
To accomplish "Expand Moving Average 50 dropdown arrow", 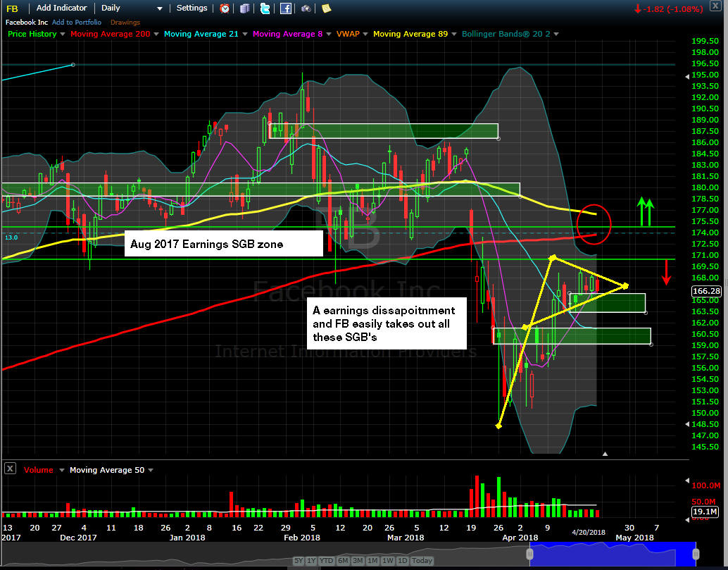I will [x=151, y=470].
